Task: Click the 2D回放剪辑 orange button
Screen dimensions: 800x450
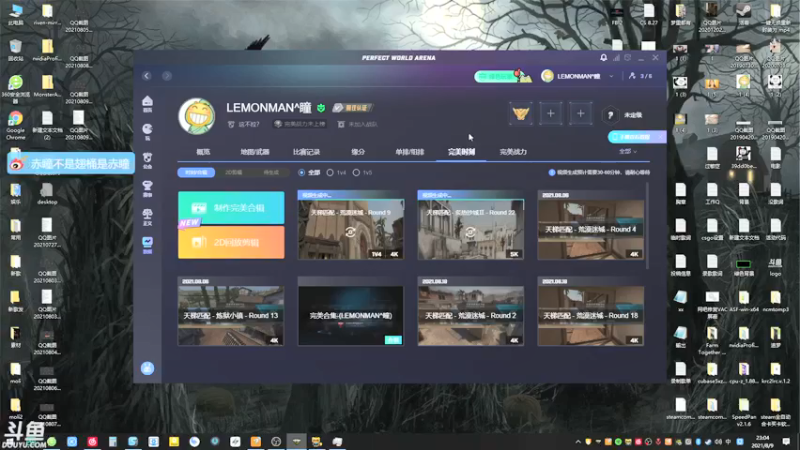Action: tap(231, 242)
